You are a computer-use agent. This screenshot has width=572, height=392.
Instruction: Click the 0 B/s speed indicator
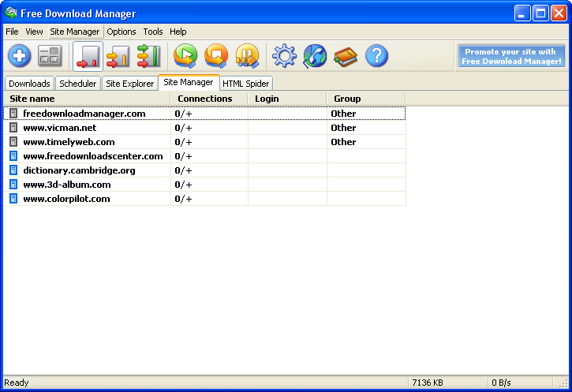(x=501, y=383)
